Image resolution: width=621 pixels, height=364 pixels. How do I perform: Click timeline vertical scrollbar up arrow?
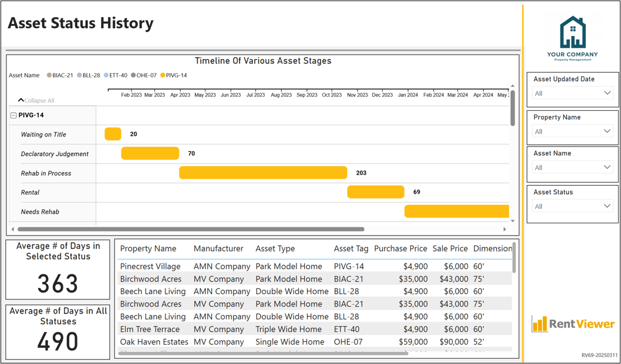[513, 86]
